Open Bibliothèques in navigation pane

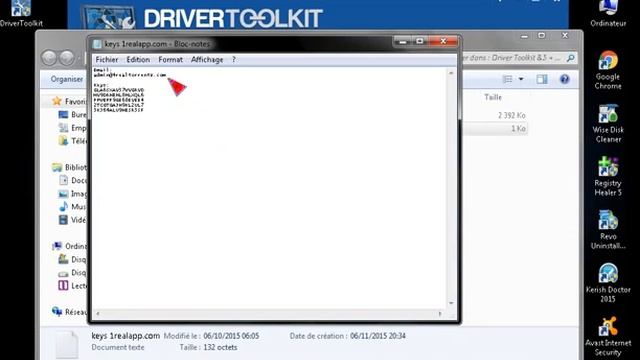tap(69, 167)
